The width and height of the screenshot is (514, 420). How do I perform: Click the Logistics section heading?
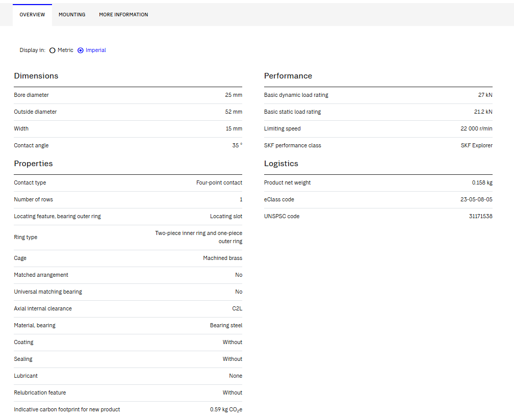coord(281,164)
